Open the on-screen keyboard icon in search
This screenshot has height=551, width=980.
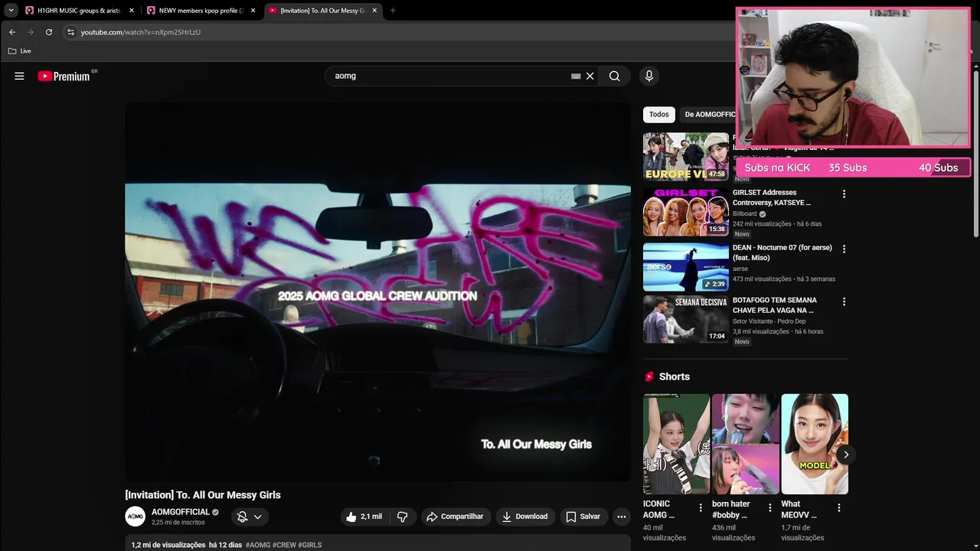576,76
